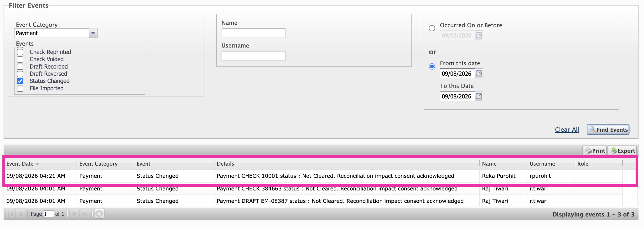Export the events list
The height and width of the screenshot is (227, 644).
(622, 151)
